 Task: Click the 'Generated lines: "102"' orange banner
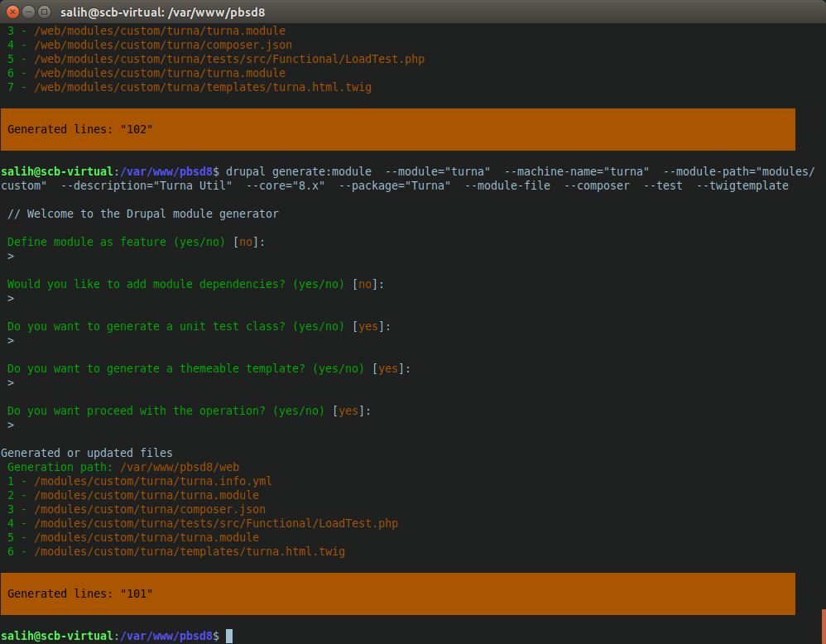398,130
